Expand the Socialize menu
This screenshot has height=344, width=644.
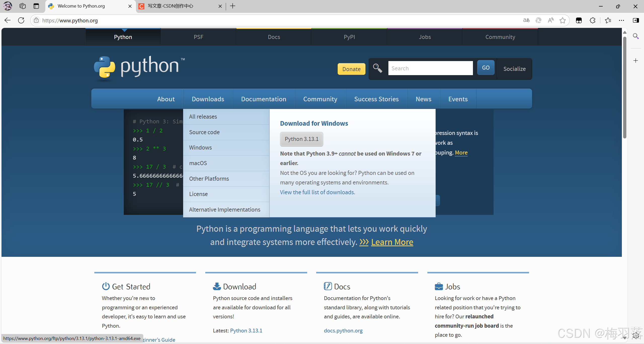(514, 69)
